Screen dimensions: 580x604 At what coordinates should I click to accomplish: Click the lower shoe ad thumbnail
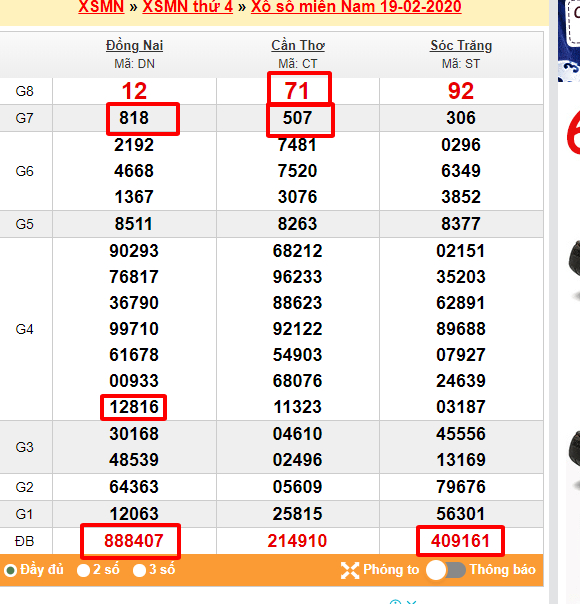tap(574, 458)
